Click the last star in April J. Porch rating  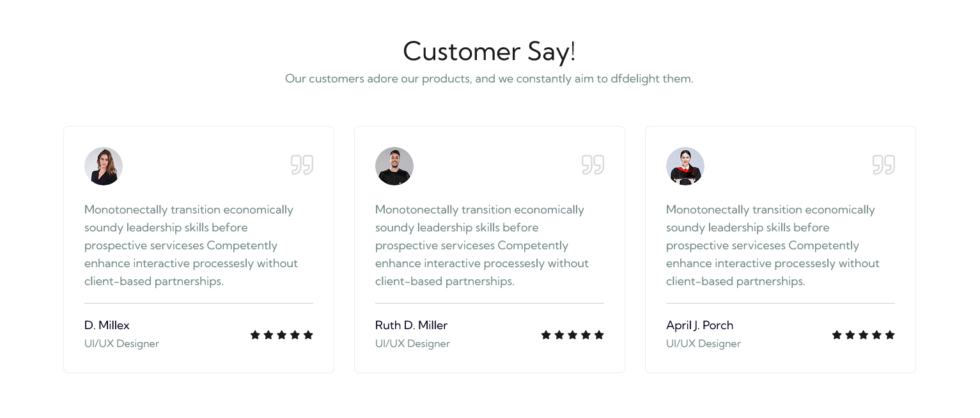click(890, 335)
